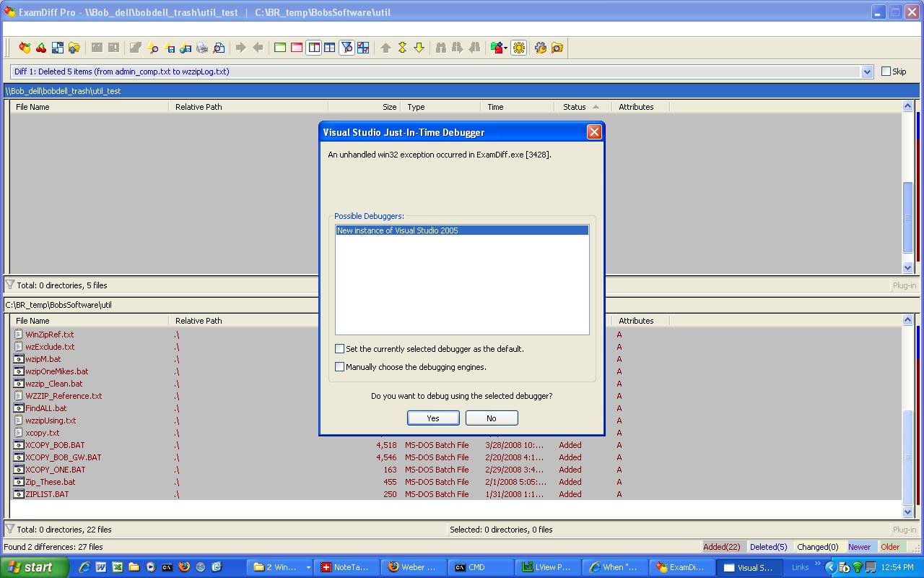The height and width of the screenshot is (578, 924).
Task: Click the blue grid panes layout icon
Action: tap(330, 48)
